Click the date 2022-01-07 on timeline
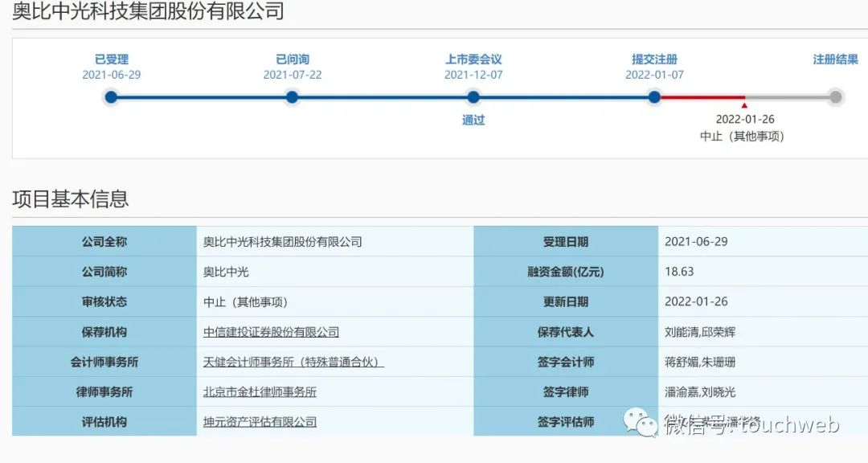This screenshot has height=463, width=868. [x=654, y=75]
